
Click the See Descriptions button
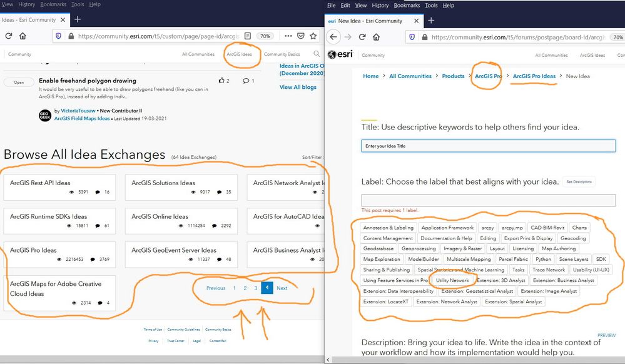[579, 182]
